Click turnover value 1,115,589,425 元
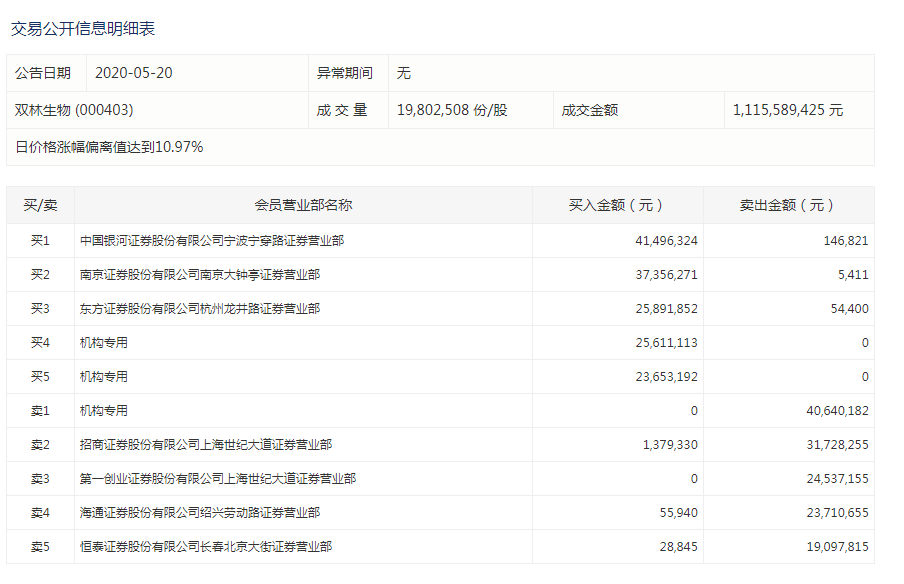Screen dimensions: 904x584 (788, 110)
